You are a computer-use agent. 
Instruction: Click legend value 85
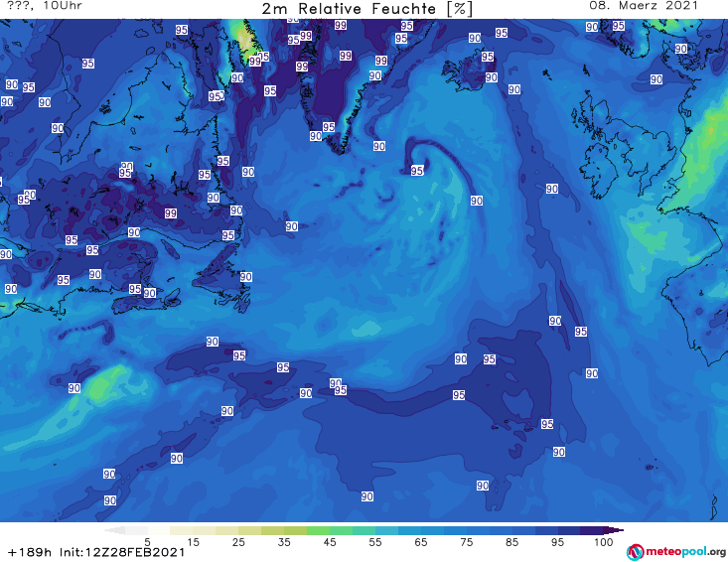click(512, 542)
